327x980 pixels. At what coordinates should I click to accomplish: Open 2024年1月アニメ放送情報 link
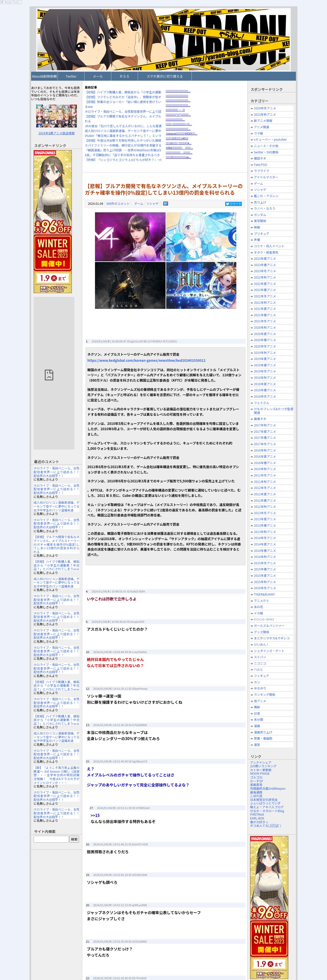56,133
